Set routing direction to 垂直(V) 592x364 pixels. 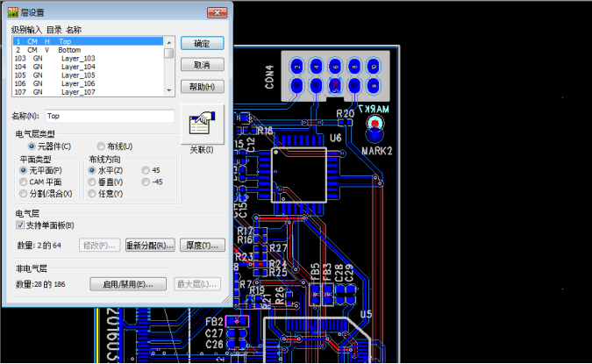coord(105,182)
